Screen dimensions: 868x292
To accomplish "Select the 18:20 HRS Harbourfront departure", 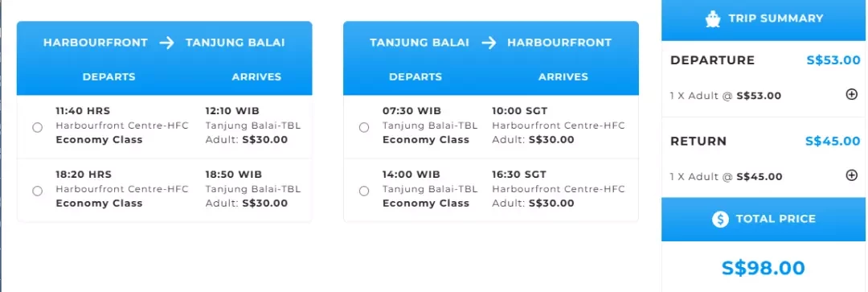I will coord(38,191).
